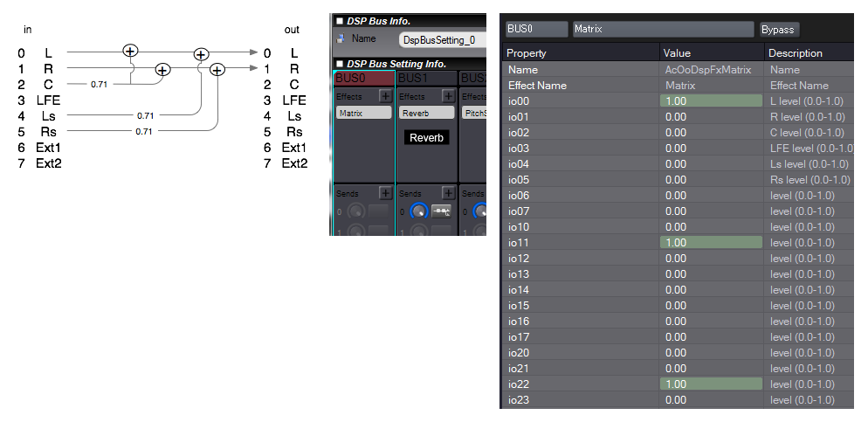Click the Value column header

click(x=711, y=53)
